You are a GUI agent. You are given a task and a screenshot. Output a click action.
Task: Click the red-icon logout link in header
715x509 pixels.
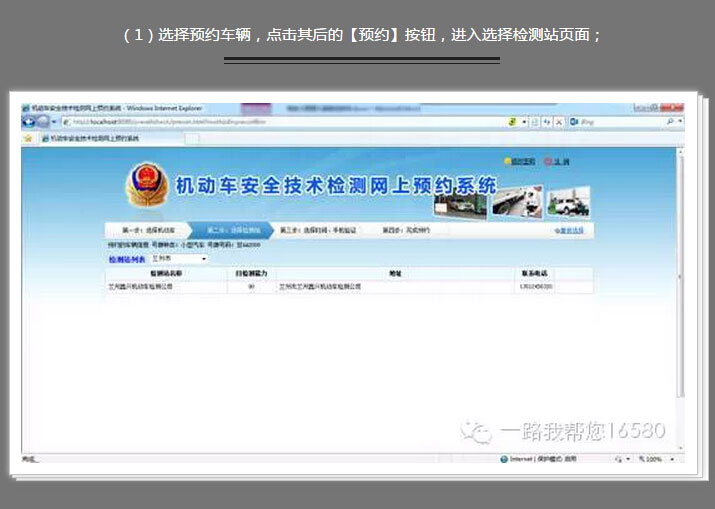click(x=557, y=161)
